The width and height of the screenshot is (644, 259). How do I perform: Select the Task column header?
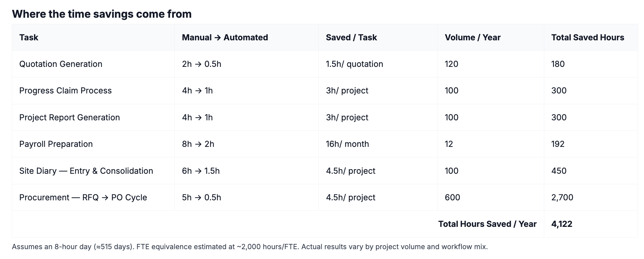(29, 37)
